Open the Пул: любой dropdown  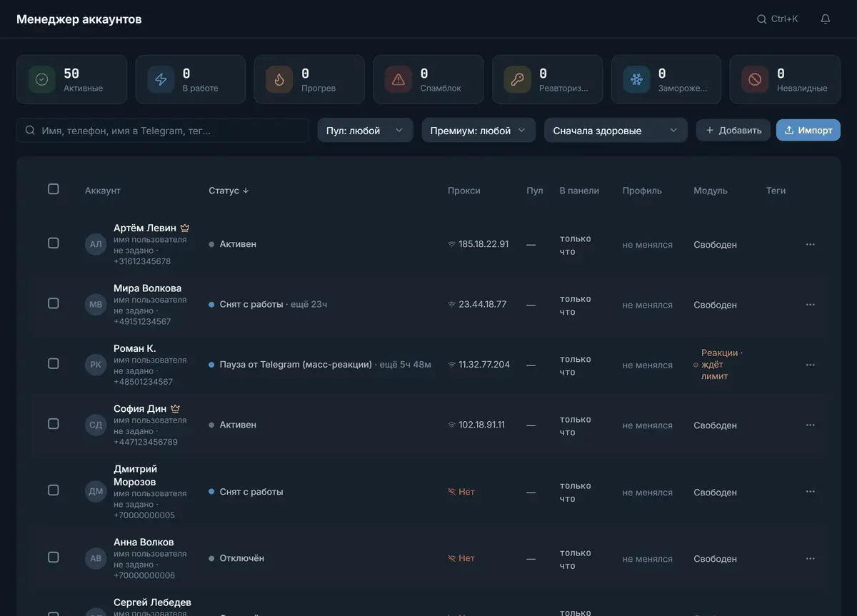click(365, 131)
